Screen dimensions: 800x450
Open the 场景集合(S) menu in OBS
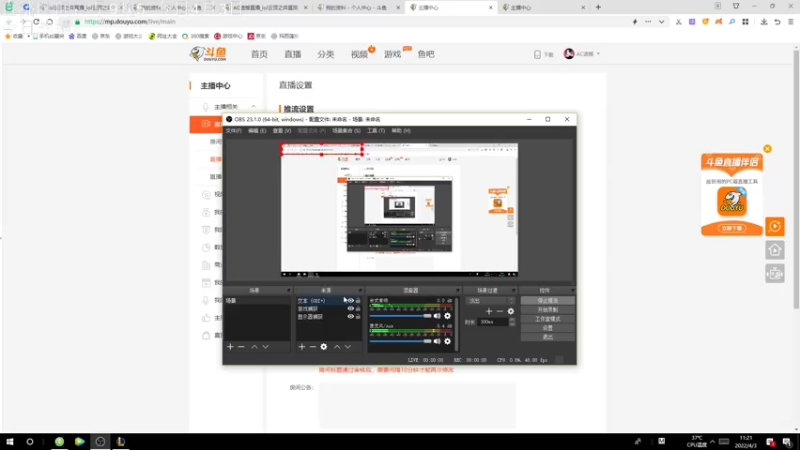point(346,131)
